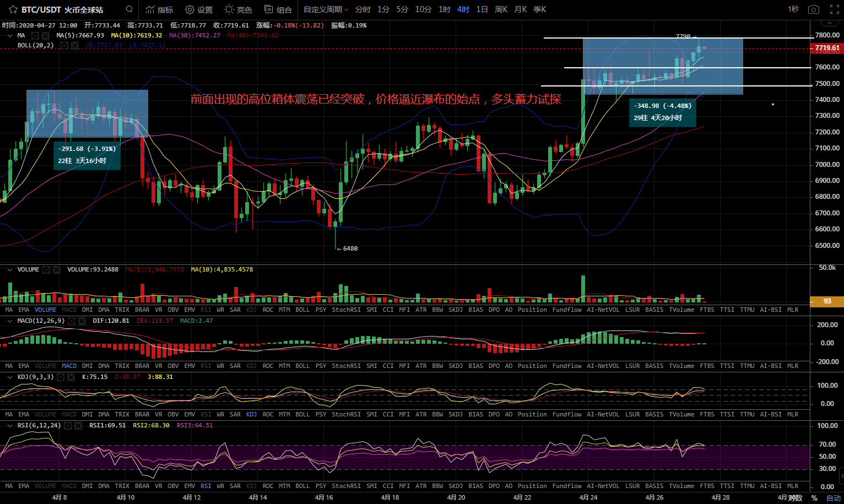
Task: Collapse the MA overlay legend
Action: [x=10, y=35]
